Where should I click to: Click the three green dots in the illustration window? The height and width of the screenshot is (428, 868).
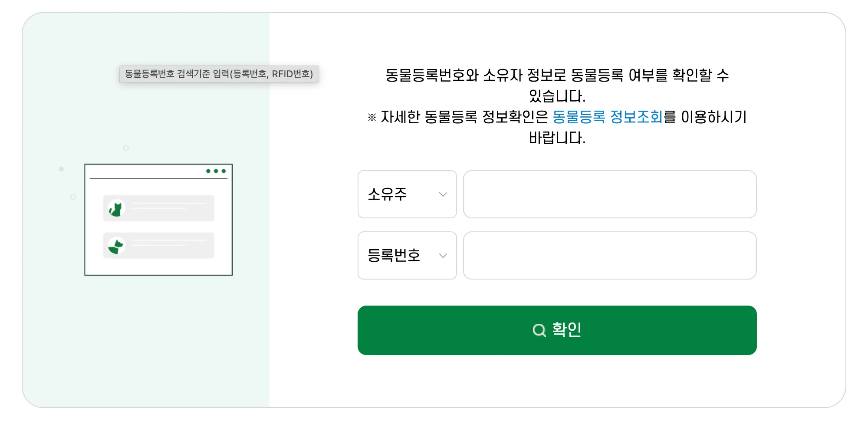pyautogui.click(x=216, y=171)
